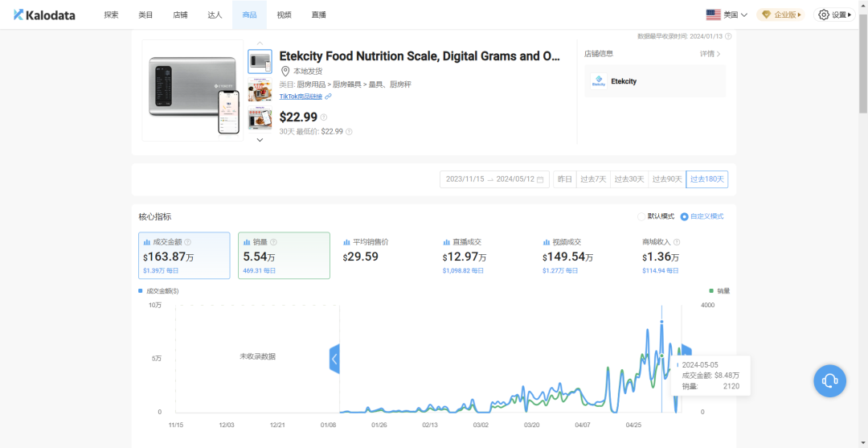868x448 pixels.
Task: Click bar chart icon on 视频成交
Action: (547, 243)
